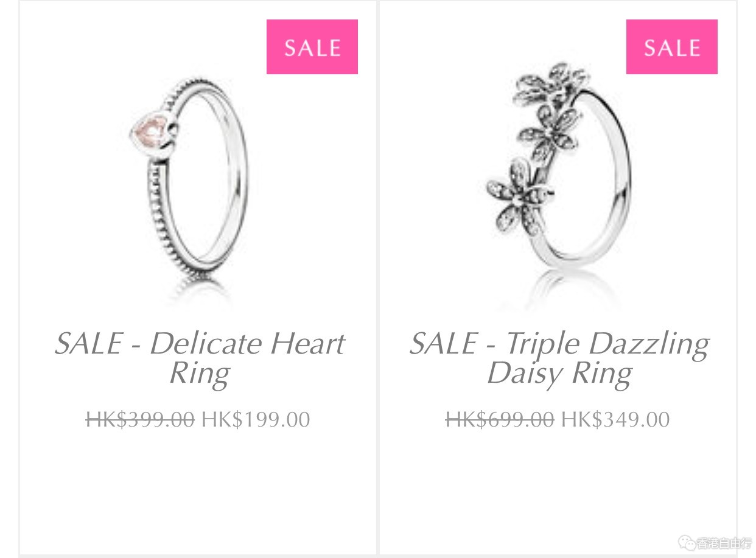This screenshot has height=558, width=756.
Task: Click the word 'Ring' under Delicate Heart
Action: click(x=200, y=374)
